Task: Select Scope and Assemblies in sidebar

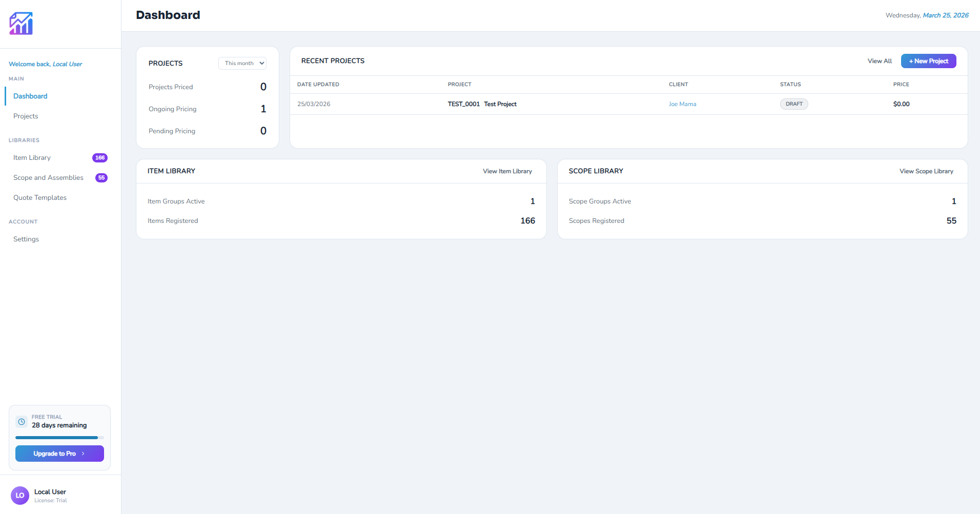Action: (x=48, y=177)
